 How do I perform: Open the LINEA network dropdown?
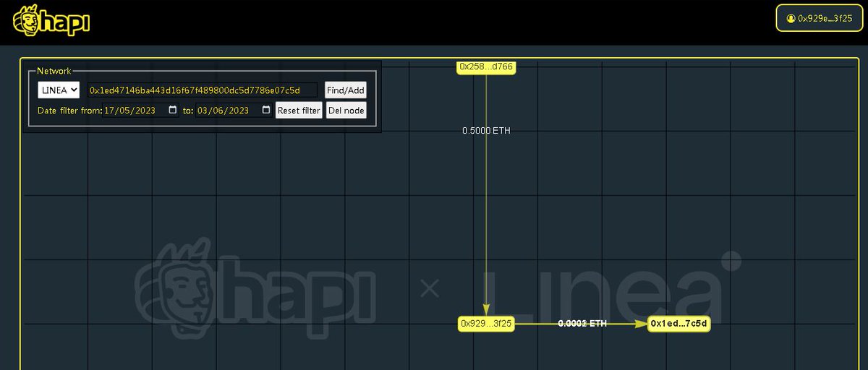click(59, 90)
